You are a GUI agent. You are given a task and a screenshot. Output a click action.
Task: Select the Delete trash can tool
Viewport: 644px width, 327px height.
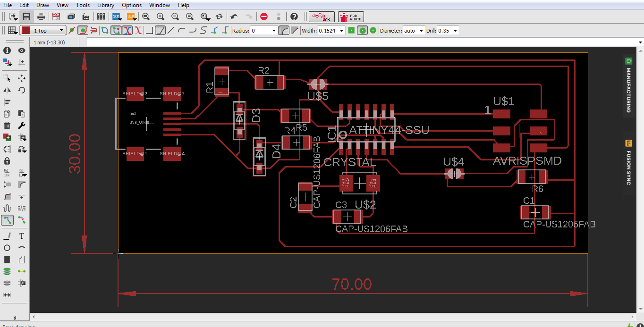pos(7,126)
